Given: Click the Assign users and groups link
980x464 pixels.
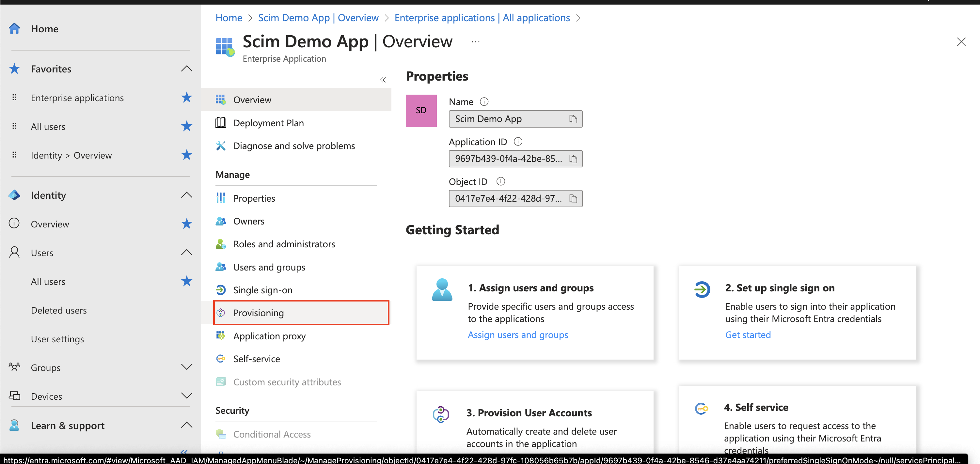Looking at the screenshot, I should (517, 335).
